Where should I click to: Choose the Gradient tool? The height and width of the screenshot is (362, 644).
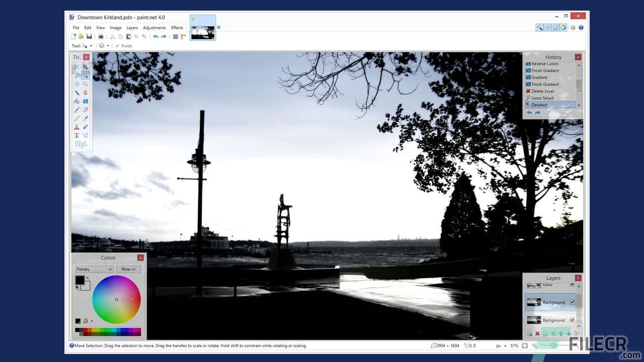pyautogui.click(x=86, y=102)
